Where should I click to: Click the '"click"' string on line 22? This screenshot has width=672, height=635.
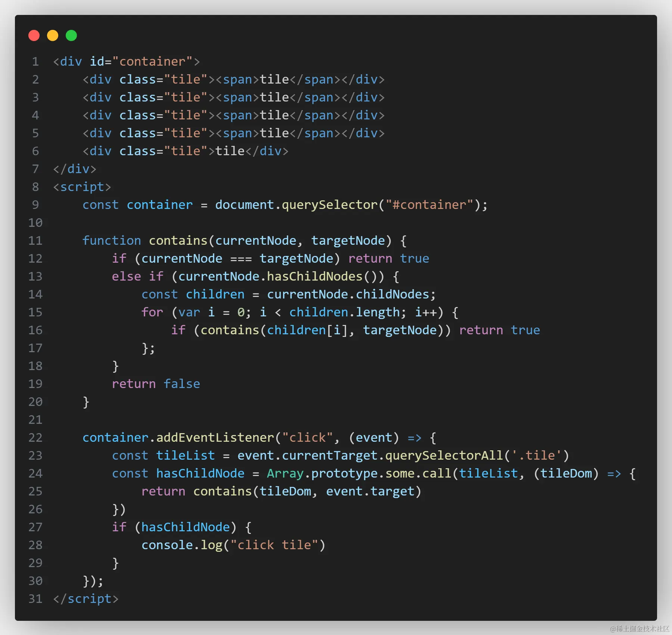(308, 438)
